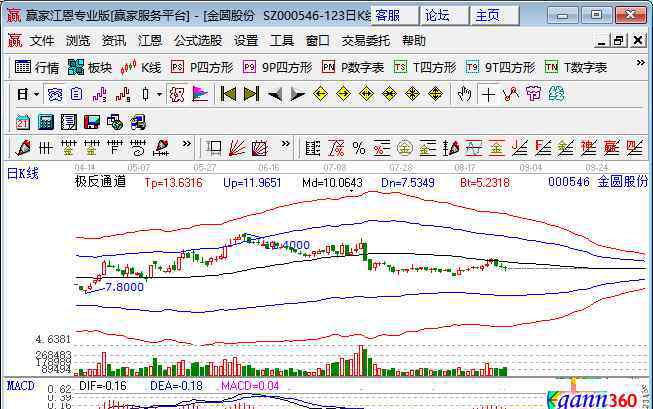Click the flag marker icon
The image size is (653, 409).
coord(200,95)
